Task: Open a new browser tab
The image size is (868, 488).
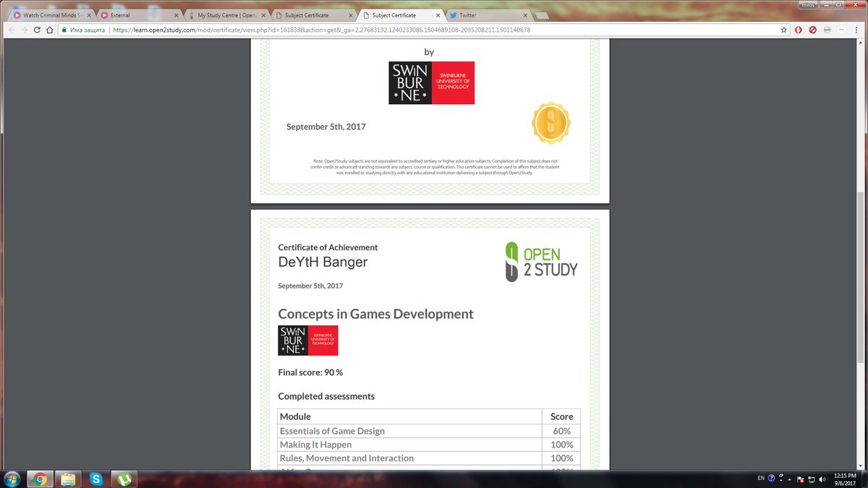Action: 542,15
